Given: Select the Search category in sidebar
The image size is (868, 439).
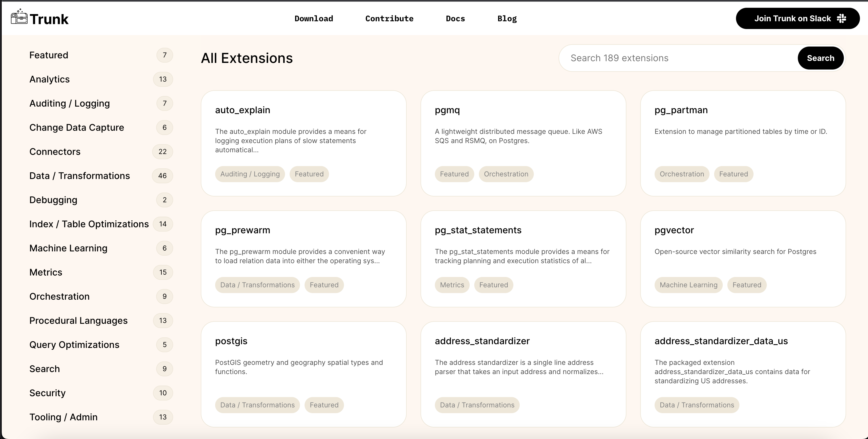Looking at the screenshot, I should [101, 369].
